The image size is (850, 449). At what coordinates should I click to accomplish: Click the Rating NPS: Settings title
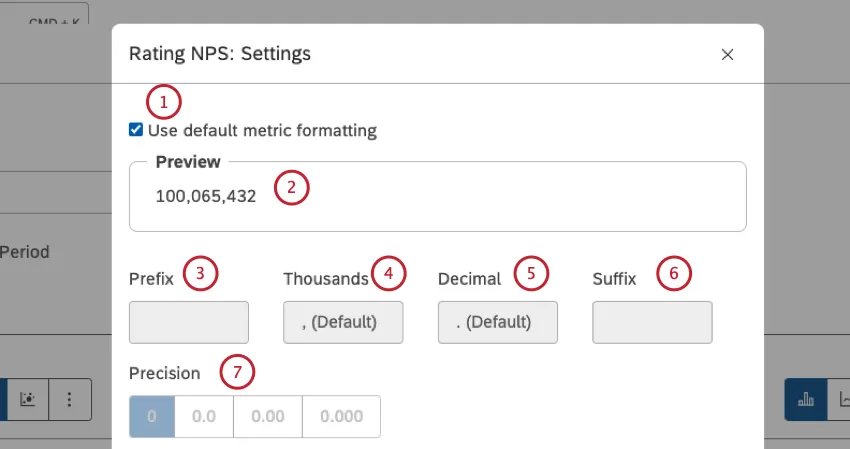[220, 54]
